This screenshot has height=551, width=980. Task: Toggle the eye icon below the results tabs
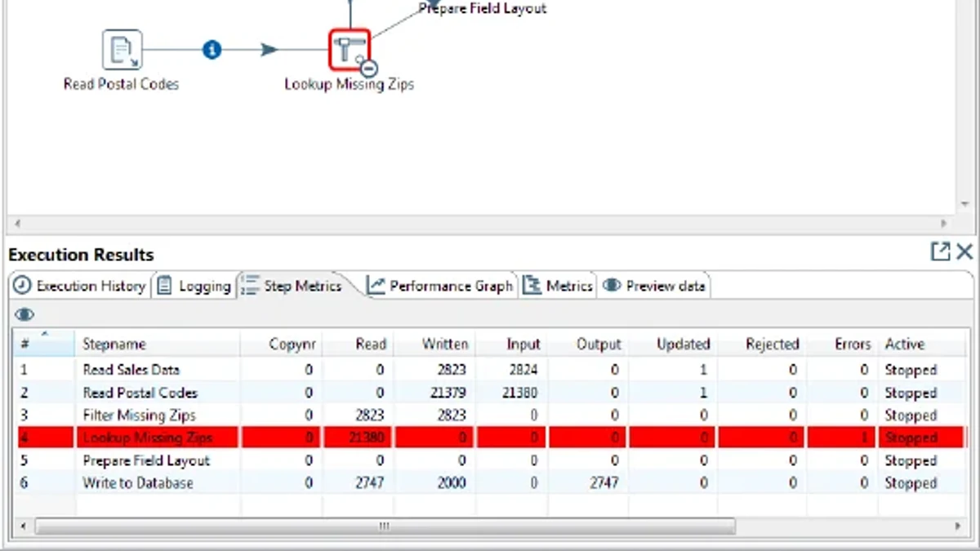coord(24,314)
